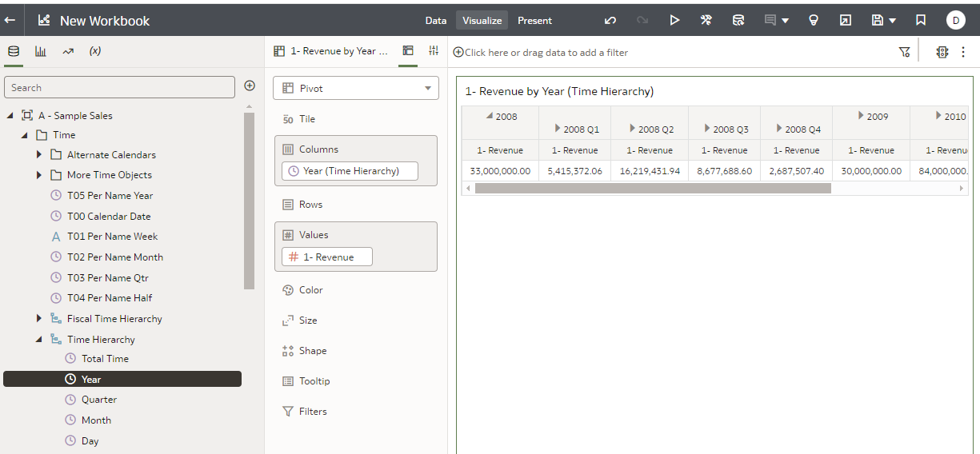980x454 pixels.
Task: Open the Pivot visualization type dropdown
Action: [356, 88]
